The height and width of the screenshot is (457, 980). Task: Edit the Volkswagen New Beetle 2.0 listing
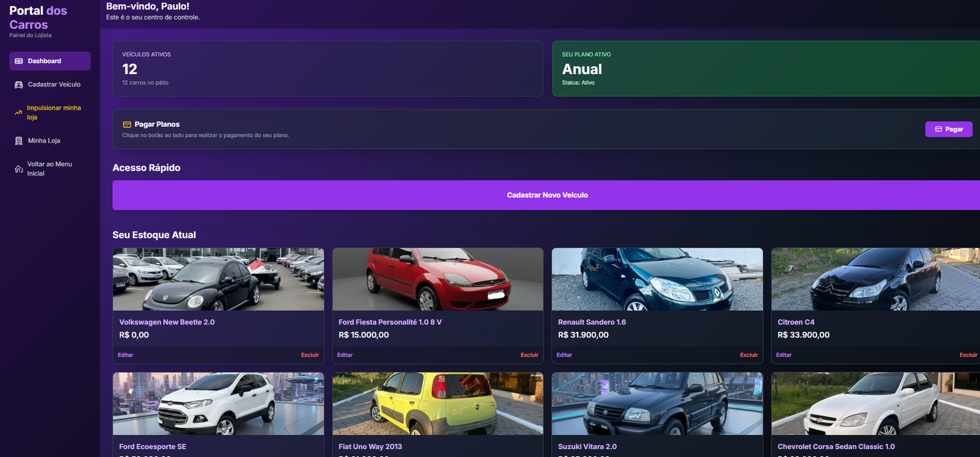126,355
